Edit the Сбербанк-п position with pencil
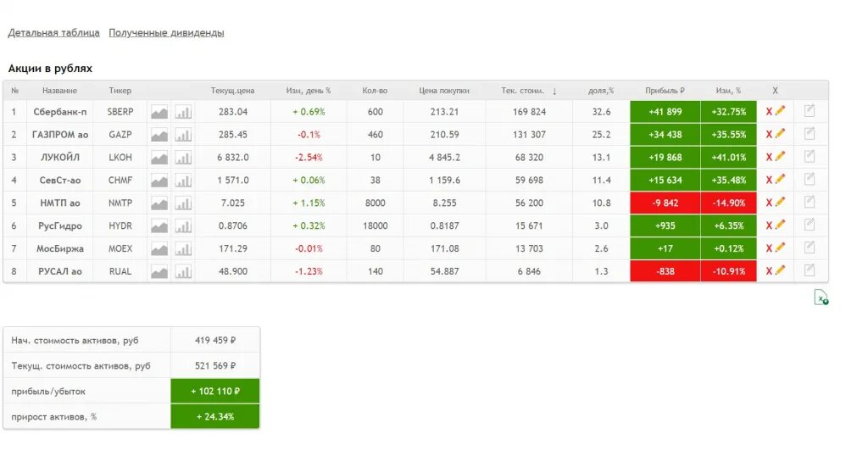Image resolution: width=868 pixels, height=456 pixels. pyautogui.click(x=780, y=111)
